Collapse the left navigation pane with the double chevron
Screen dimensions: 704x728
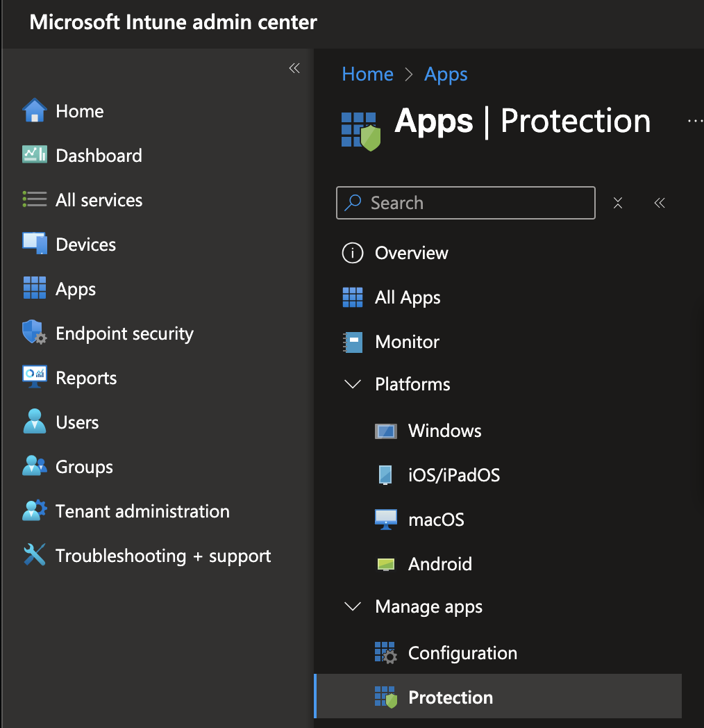(x=294, y=67)
